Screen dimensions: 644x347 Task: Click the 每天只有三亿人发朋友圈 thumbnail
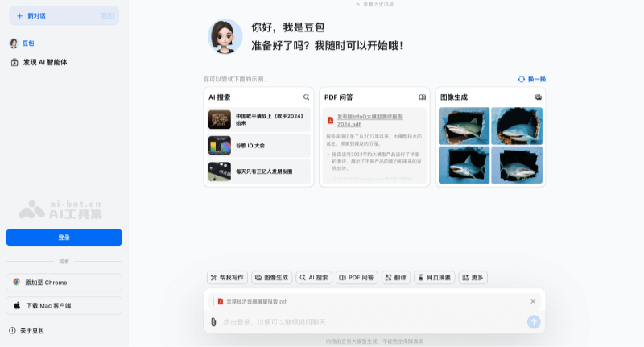click(219, 171)
